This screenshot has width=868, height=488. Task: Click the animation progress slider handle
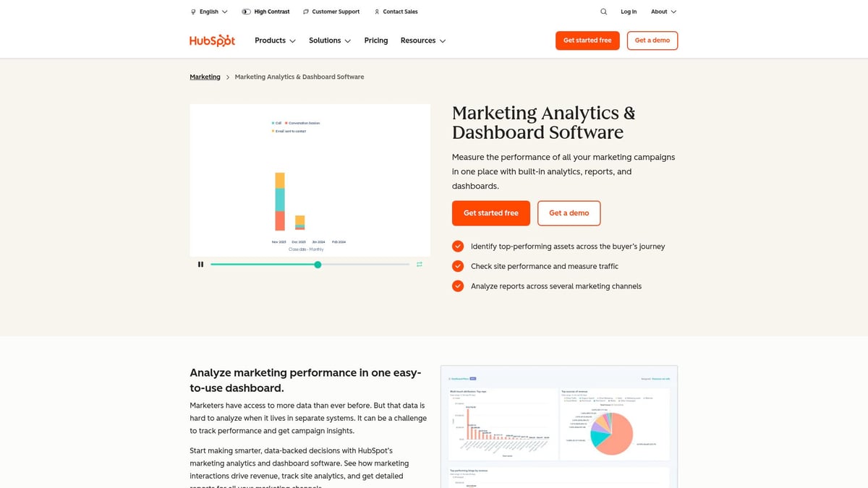pyautogui.click(x=318, y=265)
